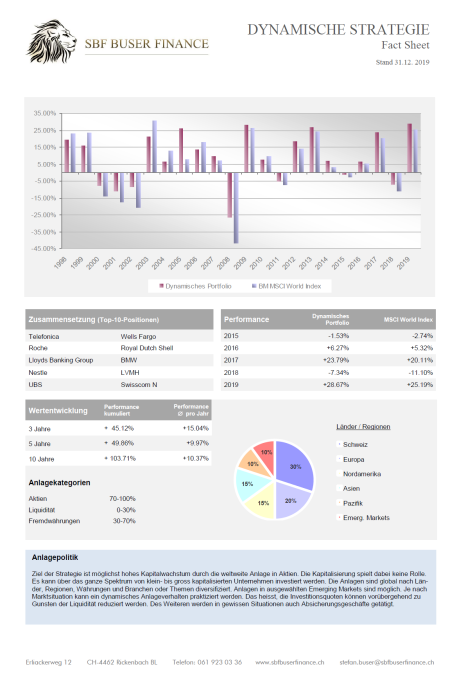This screenshot has width=466, height=686.
Task: Click the Dynamisches Portfolio legend color marker
Action: pyautogui.click(x=161, y=286)
